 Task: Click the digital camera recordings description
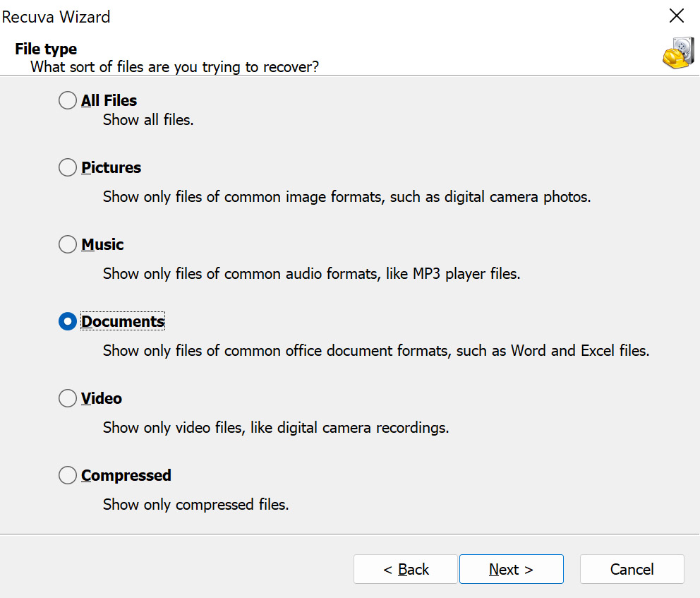pyautogui.click(x=276, y=428)
